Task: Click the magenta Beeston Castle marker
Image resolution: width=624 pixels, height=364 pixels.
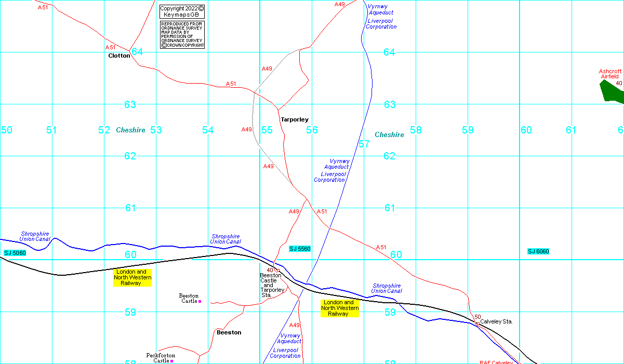Action: tap(200, 301)
